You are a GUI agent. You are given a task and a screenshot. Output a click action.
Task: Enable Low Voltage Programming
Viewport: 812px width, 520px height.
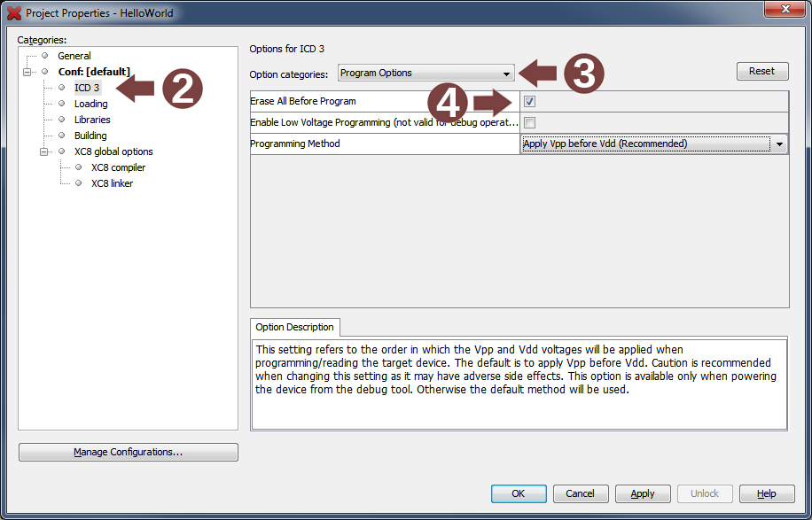[x=528, y=122]
